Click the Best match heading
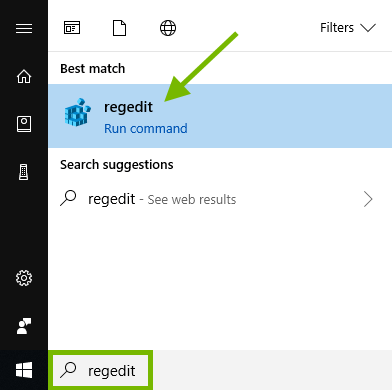Screen dimensions: 392x390 click(x=93, y=69)
